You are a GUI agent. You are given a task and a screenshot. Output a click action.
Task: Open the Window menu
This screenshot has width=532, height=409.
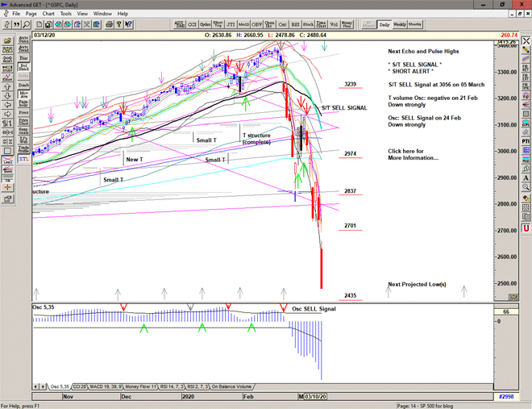(102, 14)
